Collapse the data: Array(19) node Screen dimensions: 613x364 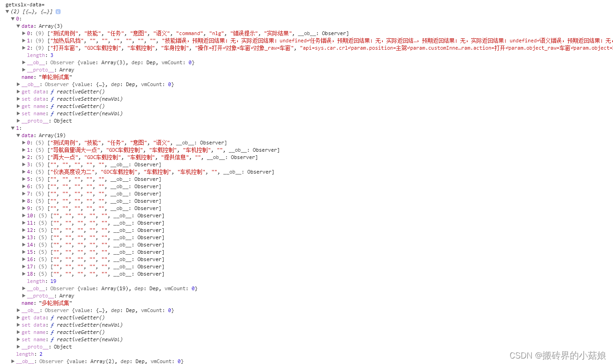click(x=18, y=135)
